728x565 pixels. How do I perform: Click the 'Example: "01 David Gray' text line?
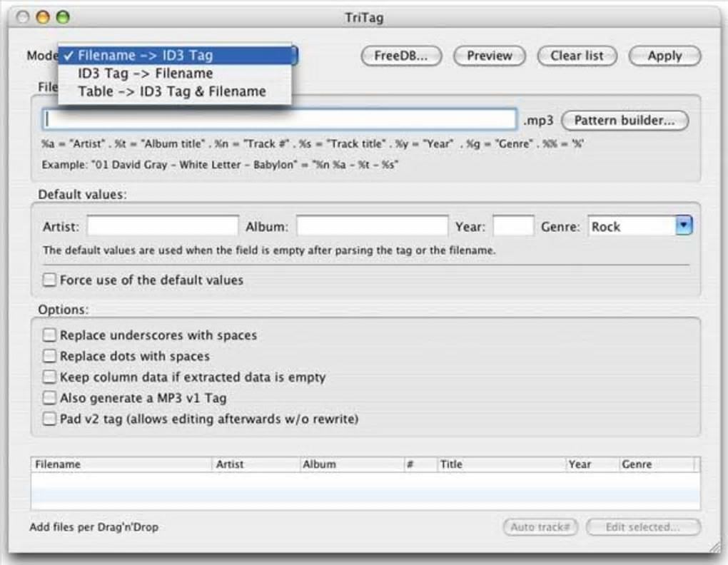220,165
